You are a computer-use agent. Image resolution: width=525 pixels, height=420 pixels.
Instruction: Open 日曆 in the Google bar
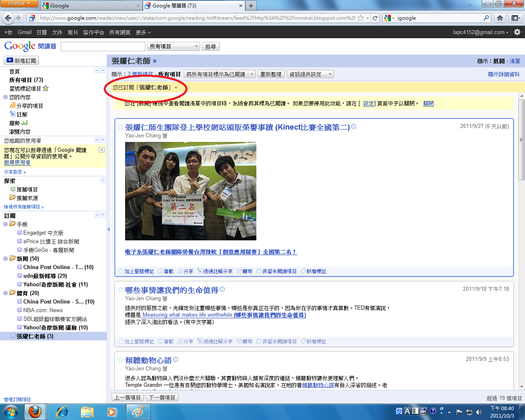(x=41, y=32)
